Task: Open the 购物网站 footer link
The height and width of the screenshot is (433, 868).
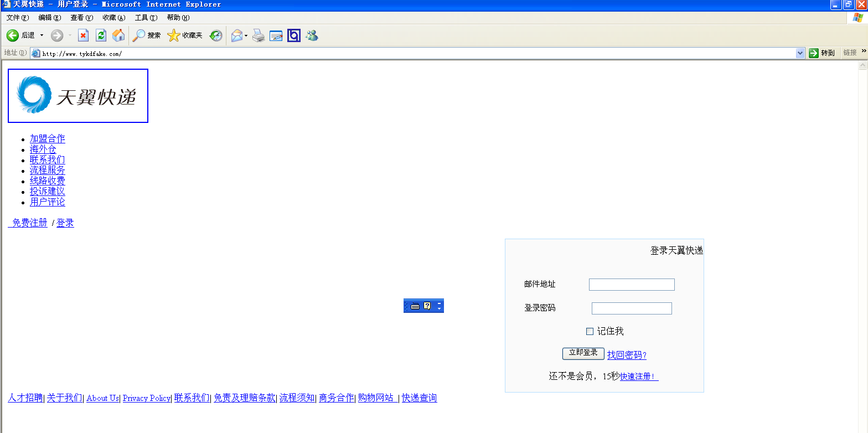Action: 378,398
